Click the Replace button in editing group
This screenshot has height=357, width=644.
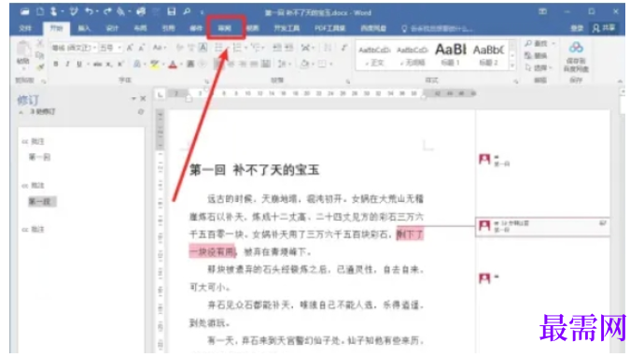click(536, 55)
